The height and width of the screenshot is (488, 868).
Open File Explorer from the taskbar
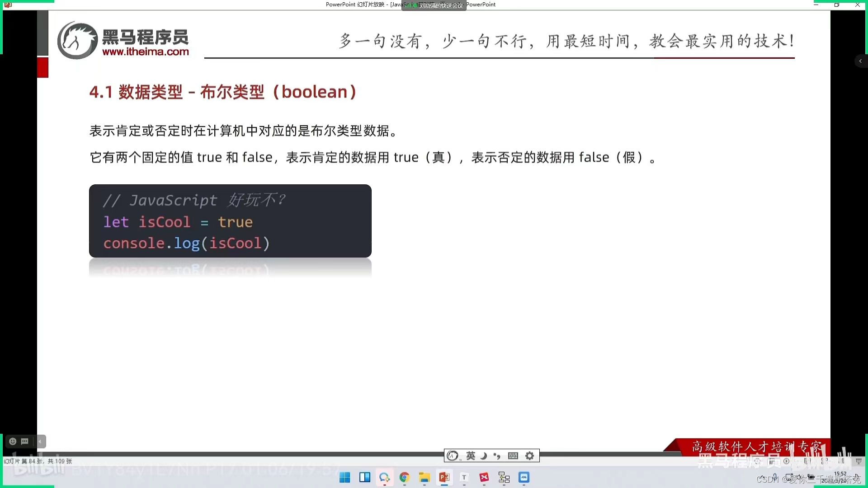(424, 478)
